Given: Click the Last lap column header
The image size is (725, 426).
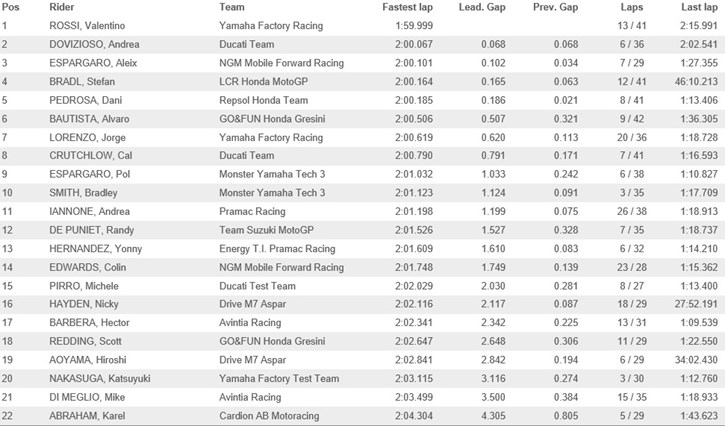Looking at the screenshot, I should pyautogui.click(x=699, y=7).
